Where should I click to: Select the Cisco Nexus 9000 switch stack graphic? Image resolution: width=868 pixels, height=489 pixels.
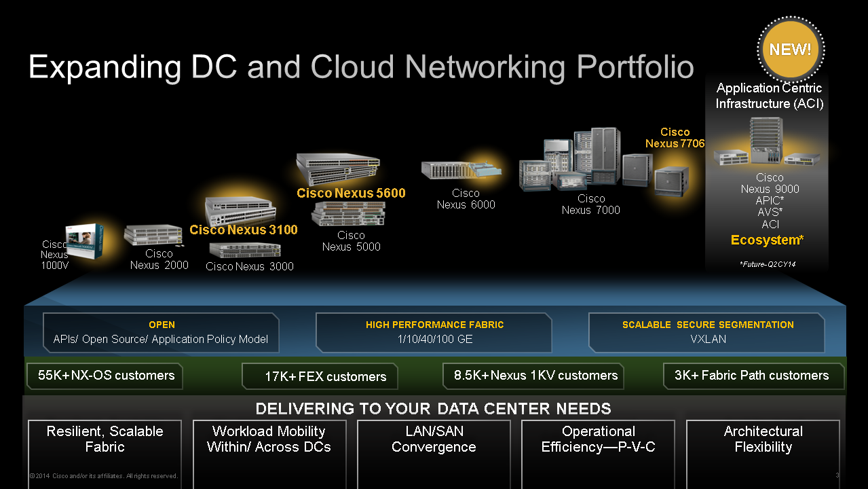pyautogui.click(x=766, y=143)
